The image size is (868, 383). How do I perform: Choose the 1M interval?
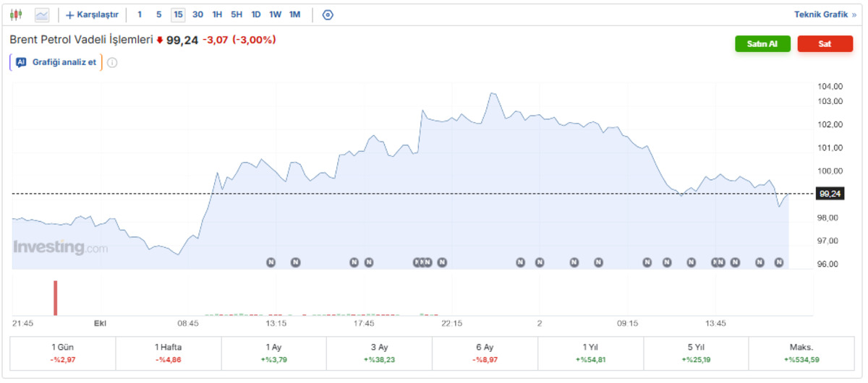pyautogui.click(x=294, y=14)
